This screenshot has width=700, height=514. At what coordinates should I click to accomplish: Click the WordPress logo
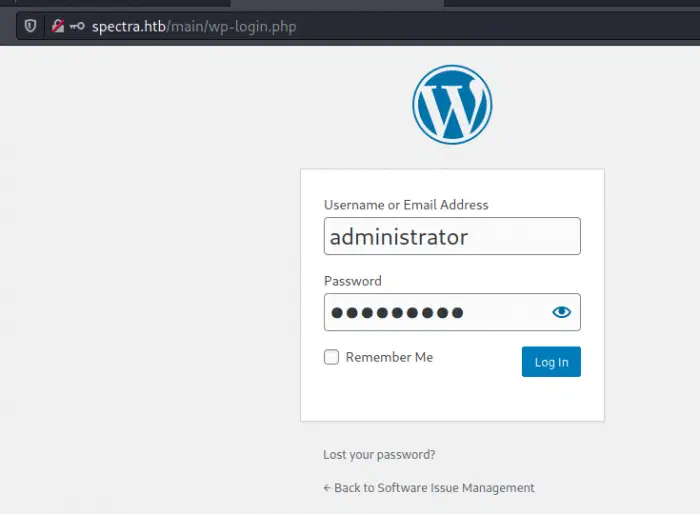point(452,105)
